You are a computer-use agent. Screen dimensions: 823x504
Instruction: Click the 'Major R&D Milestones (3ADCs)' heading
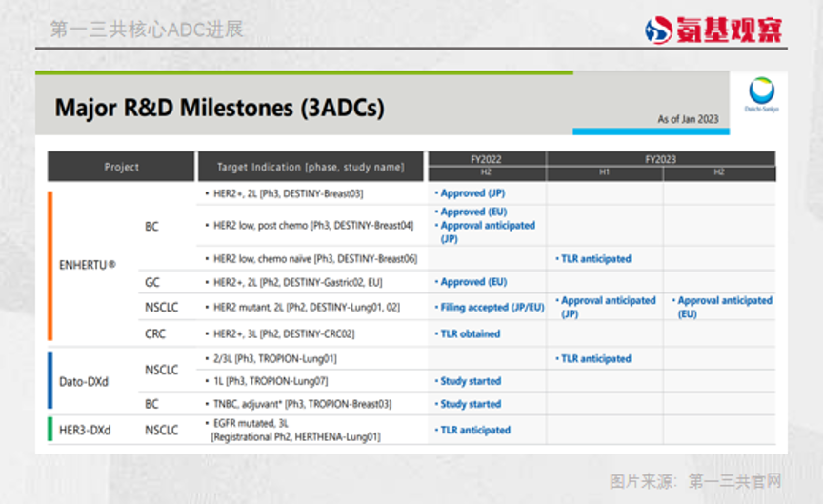[x=219, y=108]
